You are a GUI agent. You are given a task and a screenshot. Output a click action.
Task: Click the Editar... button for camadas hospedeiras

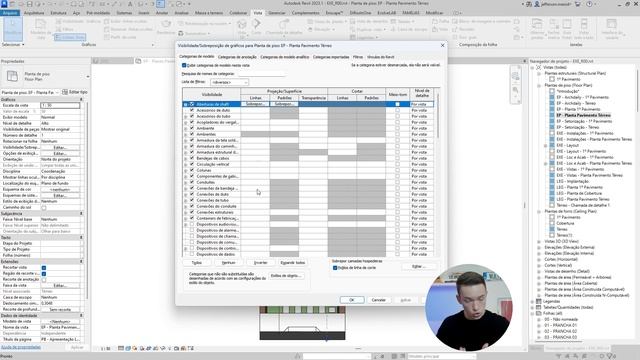click(x=419, y=267)
